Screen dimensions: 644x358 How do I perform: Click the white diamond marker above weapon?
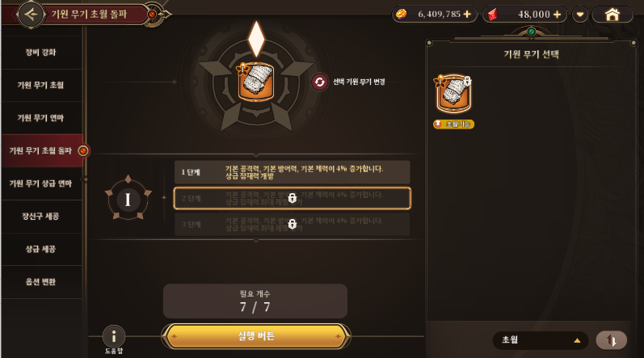point(256,39)
